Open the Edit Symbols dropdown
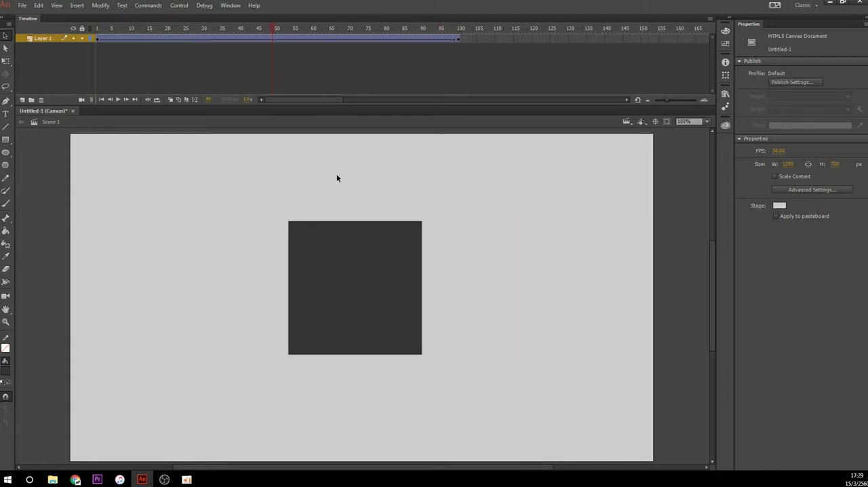The height and width of the screenshot is (487, 868). [x=642, y=121]
